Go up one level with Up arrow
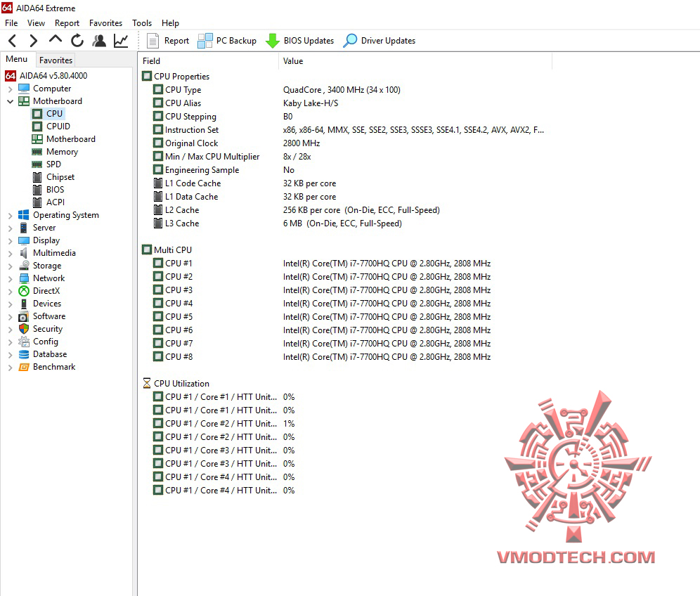 pyautogui.click(x=56, y=40)
